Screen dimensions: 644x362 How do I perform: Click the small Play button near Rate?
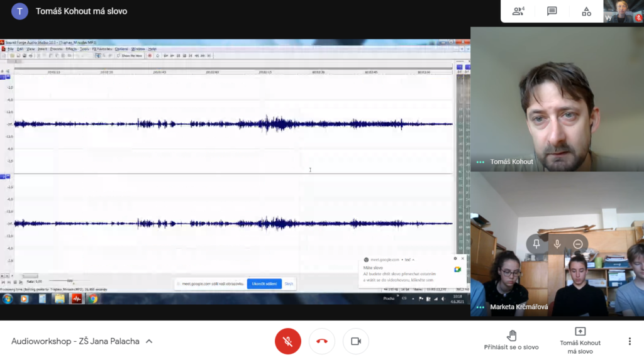coord(21,282)
